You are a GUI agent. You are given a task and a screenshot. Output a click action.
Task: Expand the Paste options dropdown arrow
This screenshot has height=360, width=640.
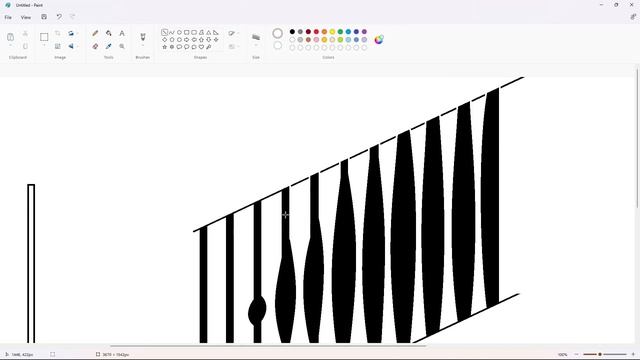click(11, 46)
